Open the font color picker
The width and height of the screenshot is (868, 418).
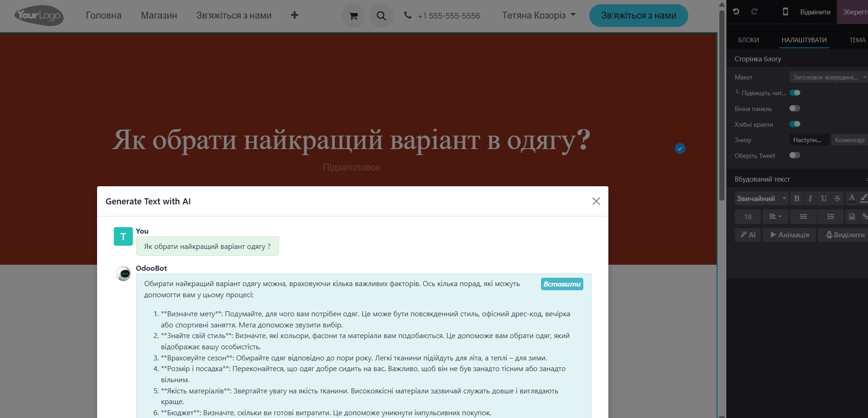click(x=851, y=198)
